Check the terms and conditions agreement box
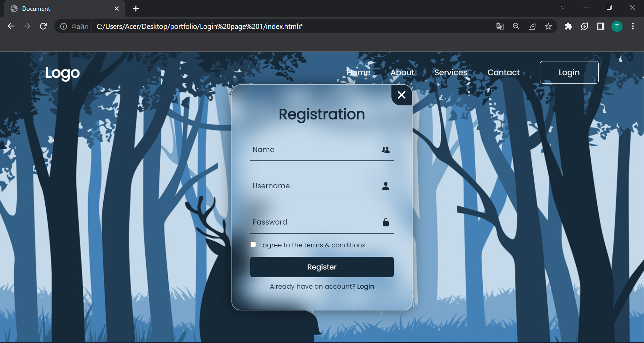This screenshot has height=343, width=644. point(253,244)
